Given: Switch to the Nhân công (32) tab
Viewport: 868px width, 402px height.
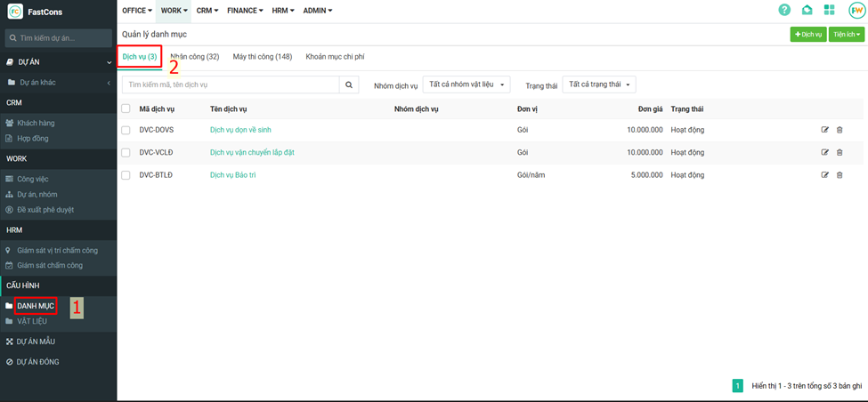Looking at the screenshot, I should tap(194, 57).
